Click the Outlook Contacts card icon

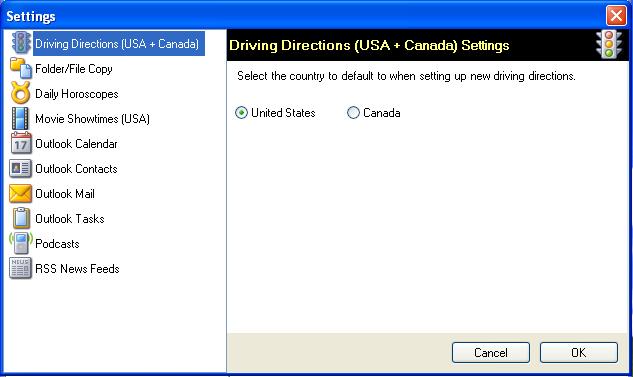pos(20,168)
